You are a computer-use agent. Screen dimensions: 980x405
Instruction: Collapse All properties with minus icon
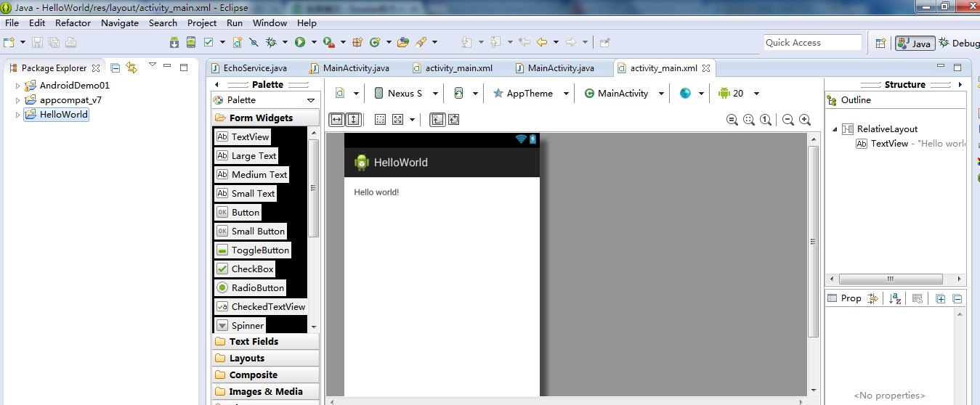(957, 298)
